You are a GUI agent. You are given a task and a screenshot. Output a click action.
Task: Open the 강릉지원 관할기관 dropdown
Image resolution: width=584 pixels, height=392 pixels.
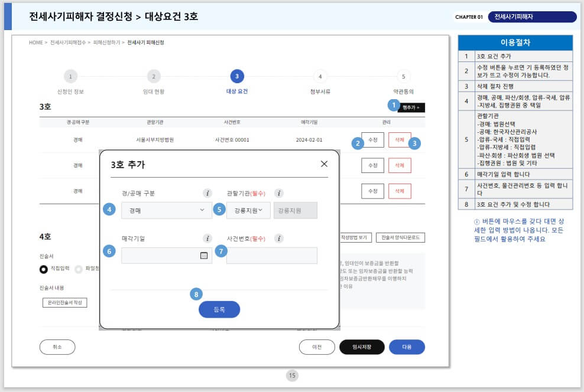248,210
